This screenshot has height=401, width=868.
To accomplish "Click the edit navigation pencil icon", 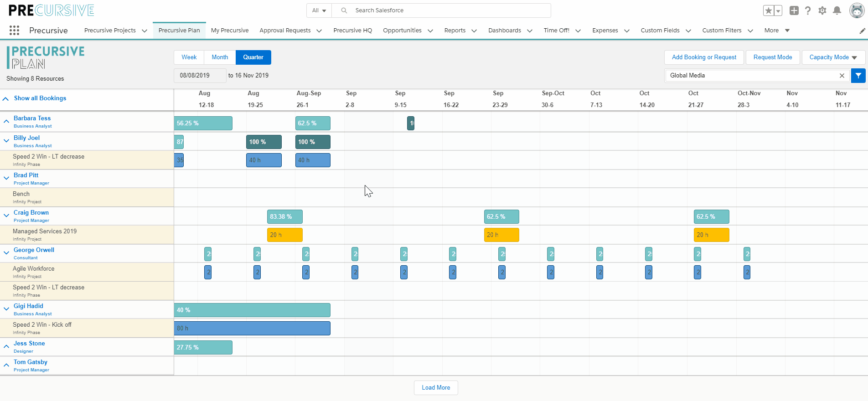I will (x=862, y=31).
